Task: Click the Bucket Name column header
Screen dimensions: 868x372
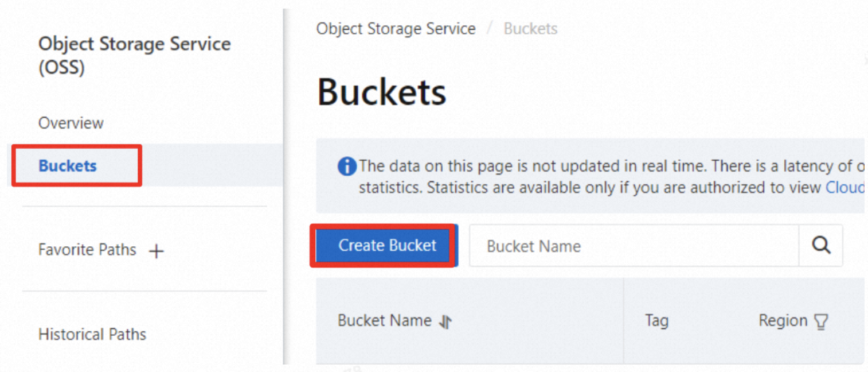Action: 385,320
